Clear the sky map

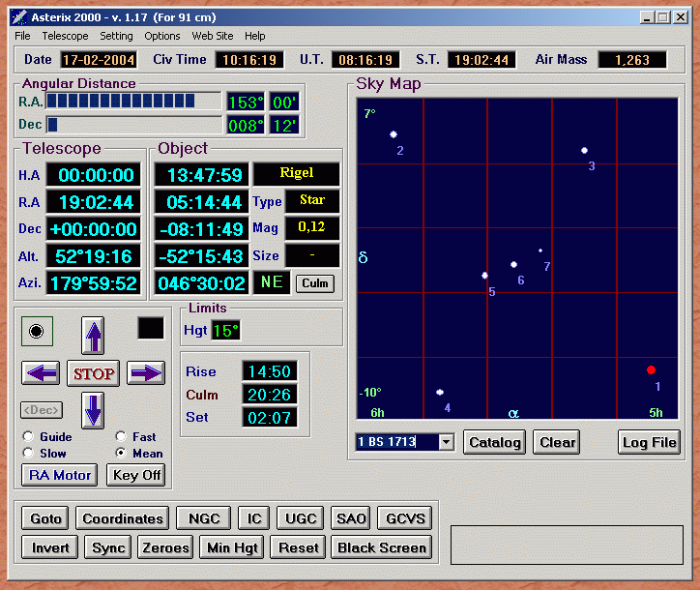tap(557, 442)
